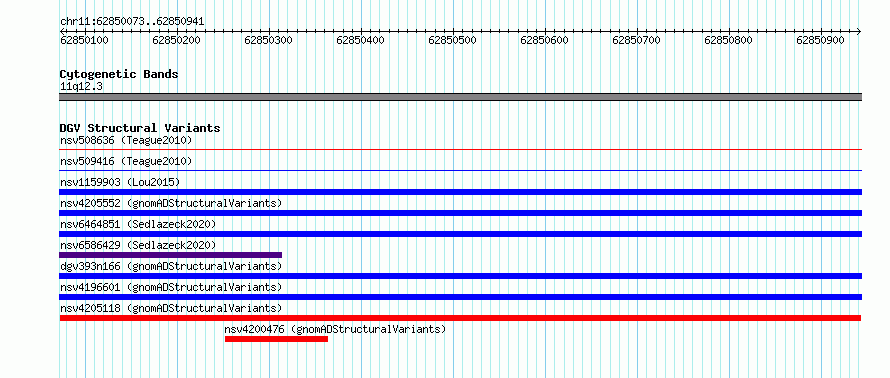Open variant nsv509416 (Teague2010) label

(126, 161)
